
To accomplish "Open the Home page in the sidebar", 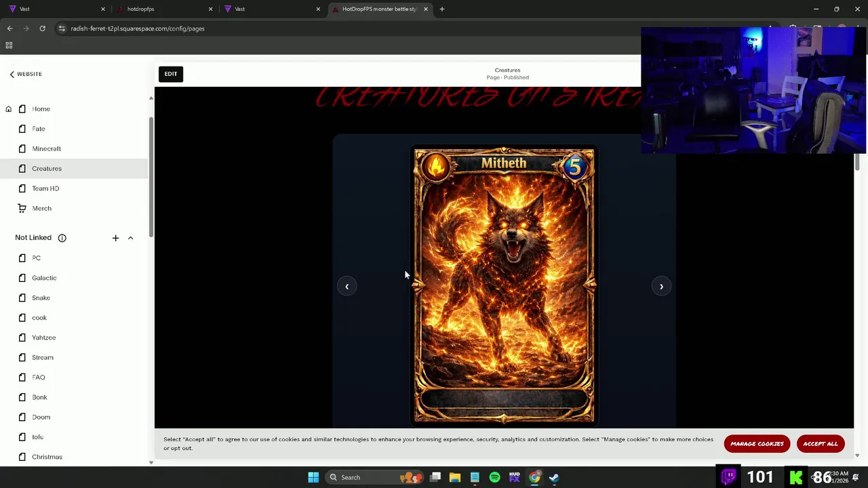I will tap(41, 108).
